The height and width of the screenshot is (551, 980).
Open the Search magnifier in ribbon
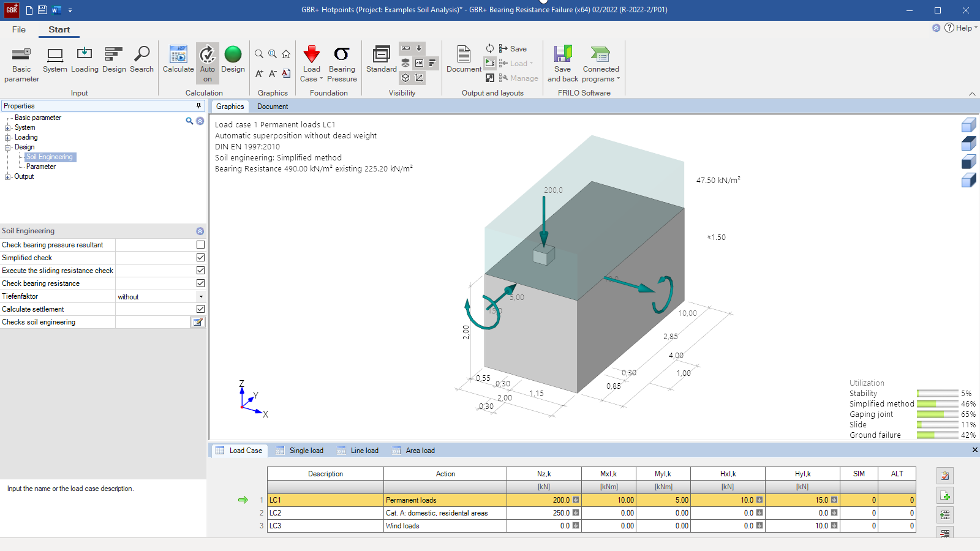[141, 60]
